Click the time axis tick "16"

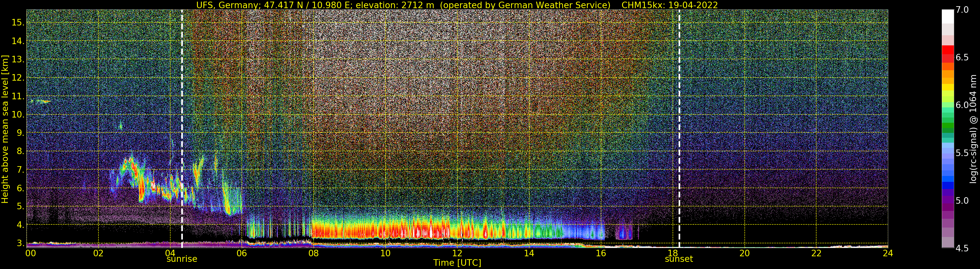(601, 253)
